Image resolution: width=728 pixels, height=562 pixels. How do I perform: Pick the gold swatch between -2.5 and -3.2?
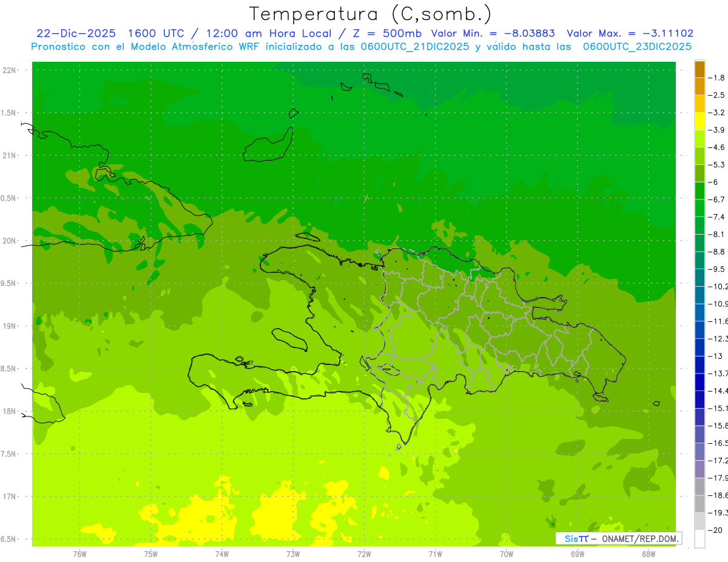(x=699, y=104)
